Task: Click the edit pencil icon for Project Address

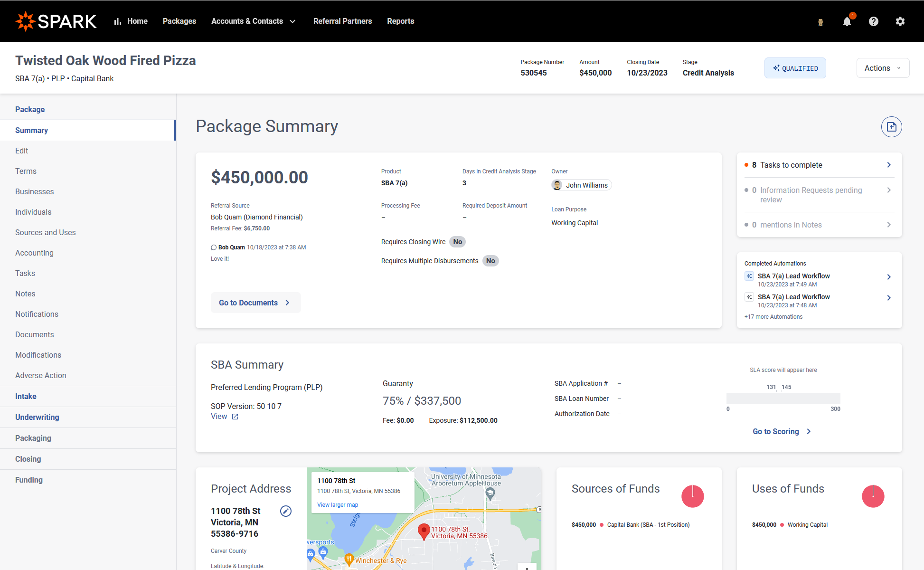Action: (286, 511)
